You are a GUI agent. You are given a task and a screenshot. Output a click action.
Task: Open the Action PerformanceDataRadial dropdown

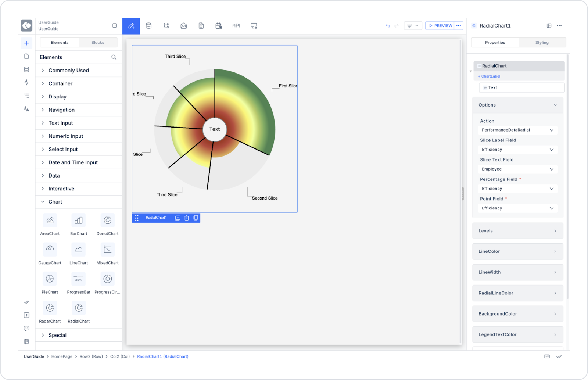click(518, 130)
